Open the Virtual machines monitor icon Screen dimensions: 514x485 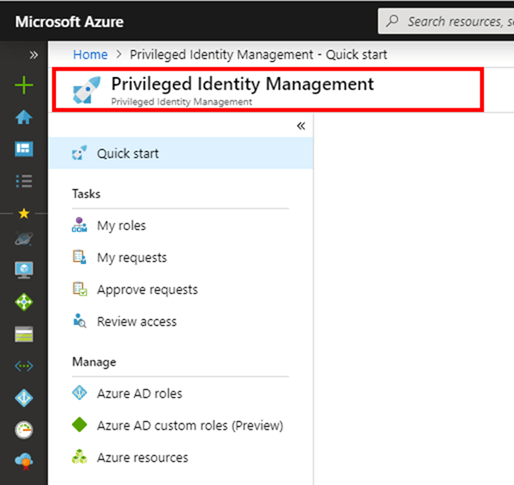[24, 270]
